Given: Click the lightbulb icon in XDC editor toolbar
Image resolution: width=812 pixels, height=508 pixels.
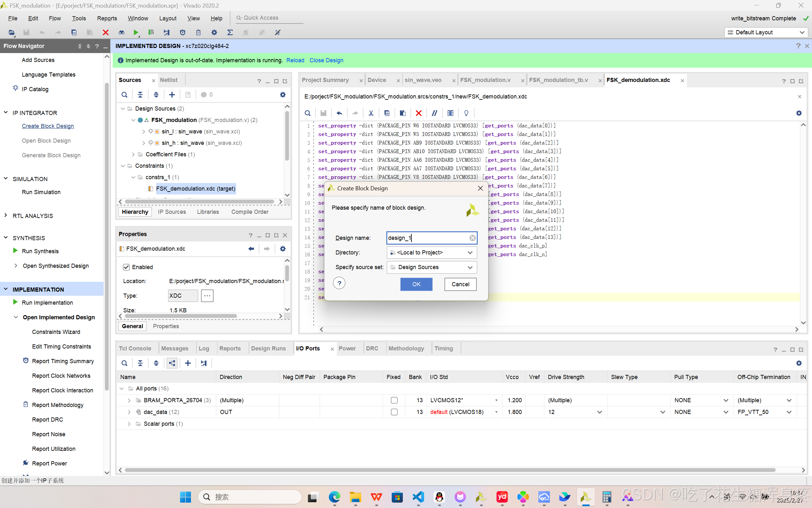Looking at the screenshot, I should (x=466, y=113).
